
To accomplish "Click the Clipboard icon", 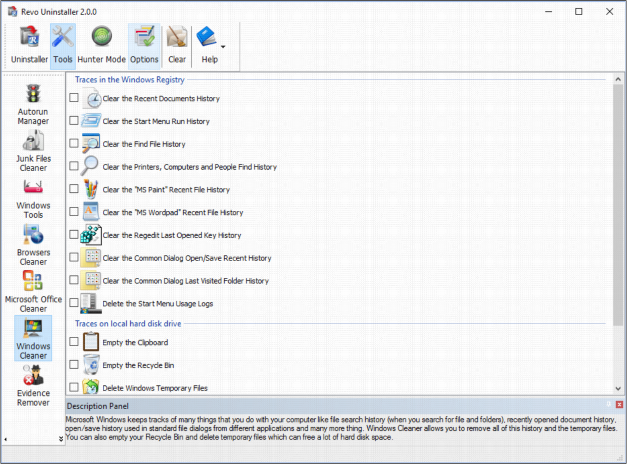I will point(91,342).
